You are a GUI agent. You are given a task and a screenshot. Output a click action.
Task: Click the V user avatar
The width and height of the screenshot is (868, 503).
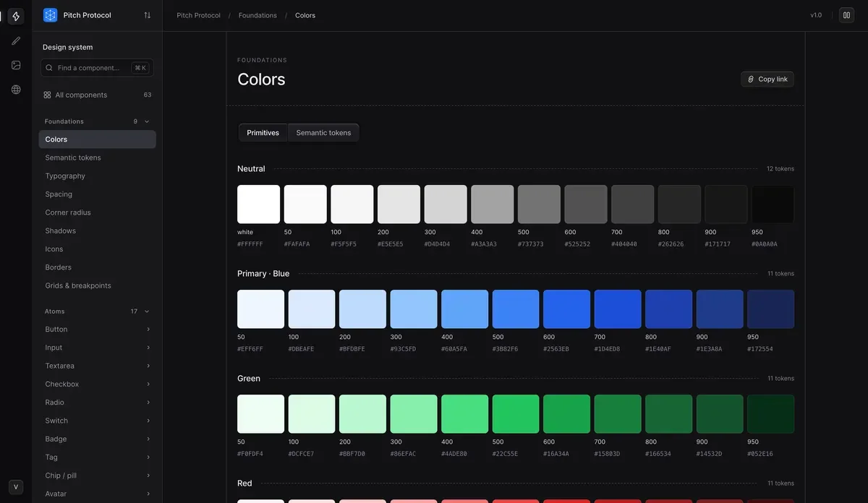point(16,487)
